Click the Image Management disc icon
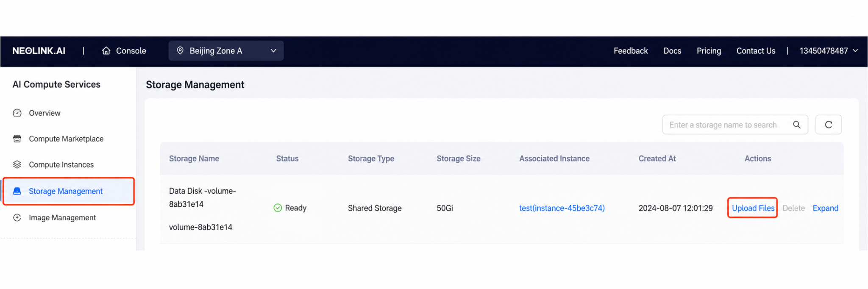 pos(17,217)
